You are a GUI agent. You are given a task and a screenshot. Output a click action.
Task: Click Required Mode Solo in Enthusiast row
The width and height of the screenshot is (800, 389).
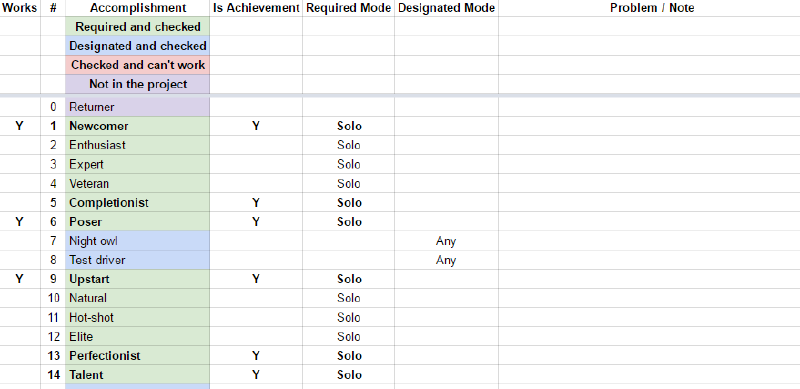[349, 145]
